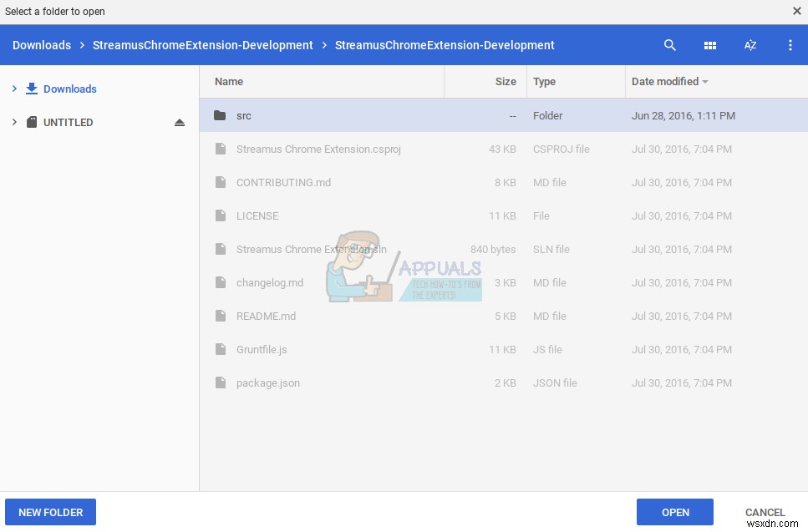
Task: Click the Downloads icon in the sidebar
Action: pyautogui.click(x=32, y=89)
